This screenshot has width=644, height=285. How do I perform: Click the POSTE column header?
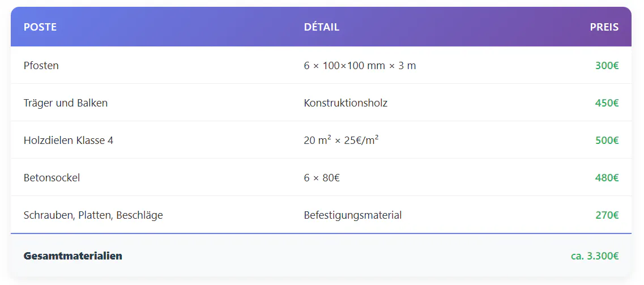tap(40, 27)
